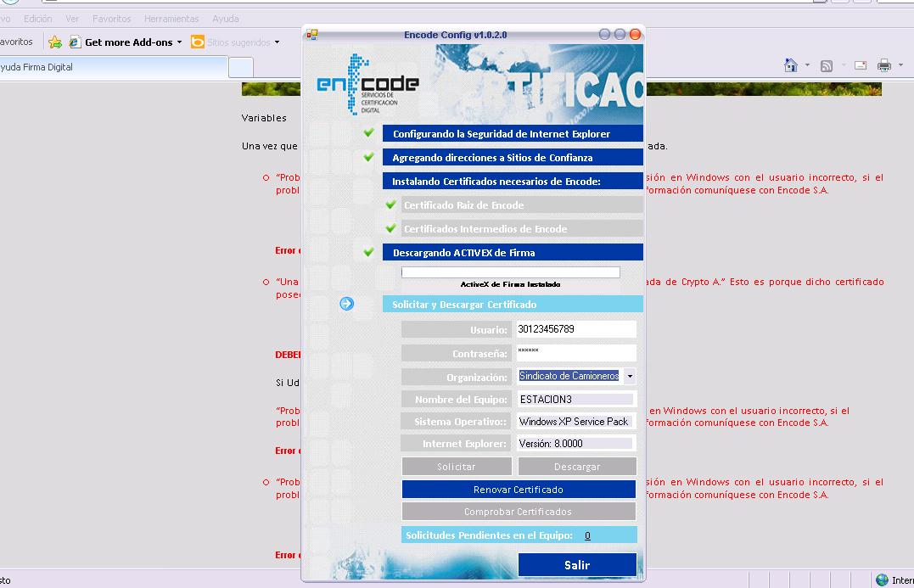Click the IE Home page icon
This screenshot has width=914, height=588.
click(791, 65)
